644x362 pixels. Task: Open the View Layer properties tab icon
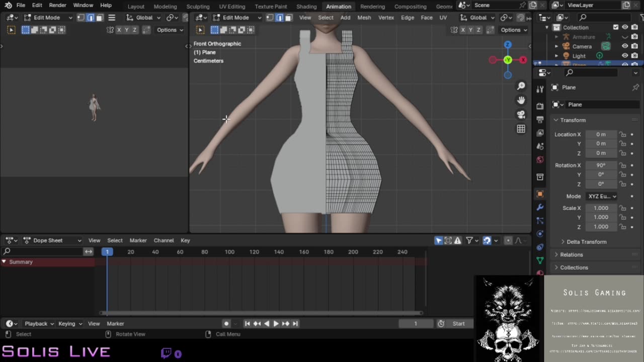click(x=540, y=133)
